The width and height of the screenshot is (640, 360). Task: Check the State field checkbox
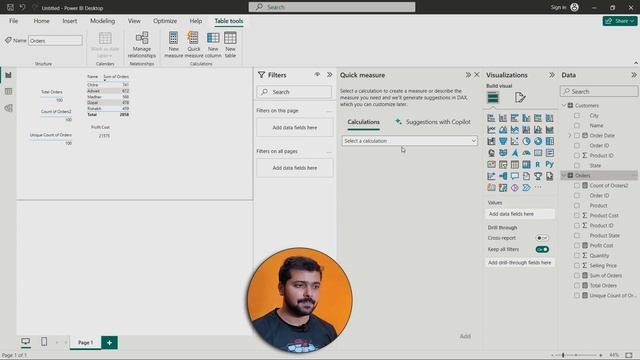(577, 165)
